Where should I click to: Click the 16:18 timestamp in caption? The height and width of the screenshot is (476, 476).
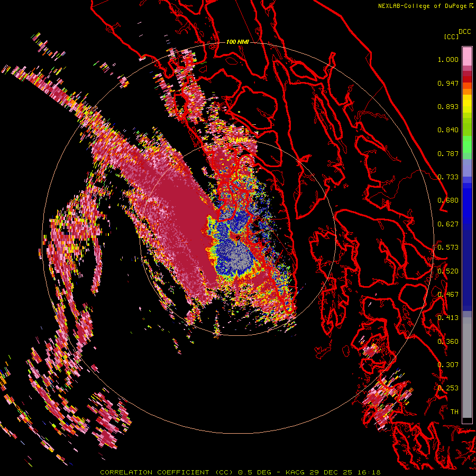point(369,472)
